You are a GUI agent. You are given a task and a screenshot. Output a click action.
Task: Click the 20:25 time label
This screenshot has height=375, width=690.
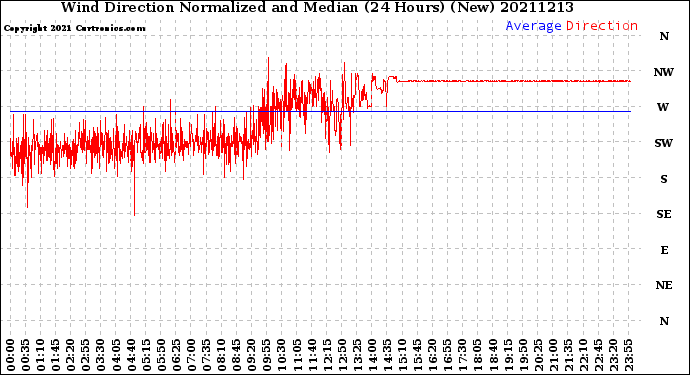pos(537,355)
